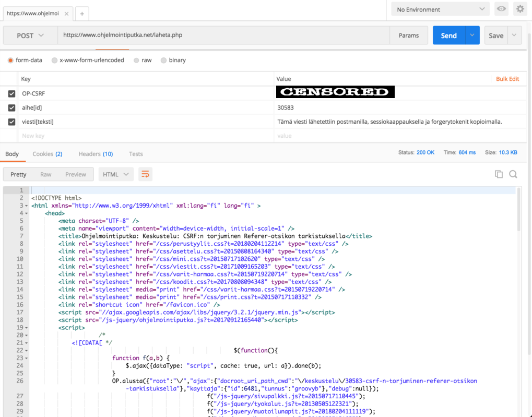
Task: Switch to response Body tab
Action: point(12,154)
